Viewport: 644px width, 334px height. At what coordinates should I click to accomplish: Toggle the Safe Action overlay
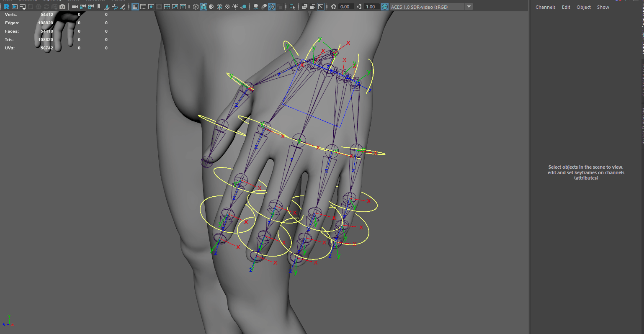175,7
